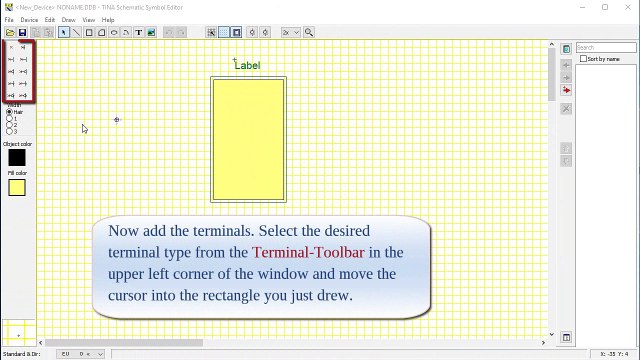Image resolution: width=640 pixels, height=360 pixels.
Task: Select the arrow pointer selection tool
Action: tap(64, 32)
